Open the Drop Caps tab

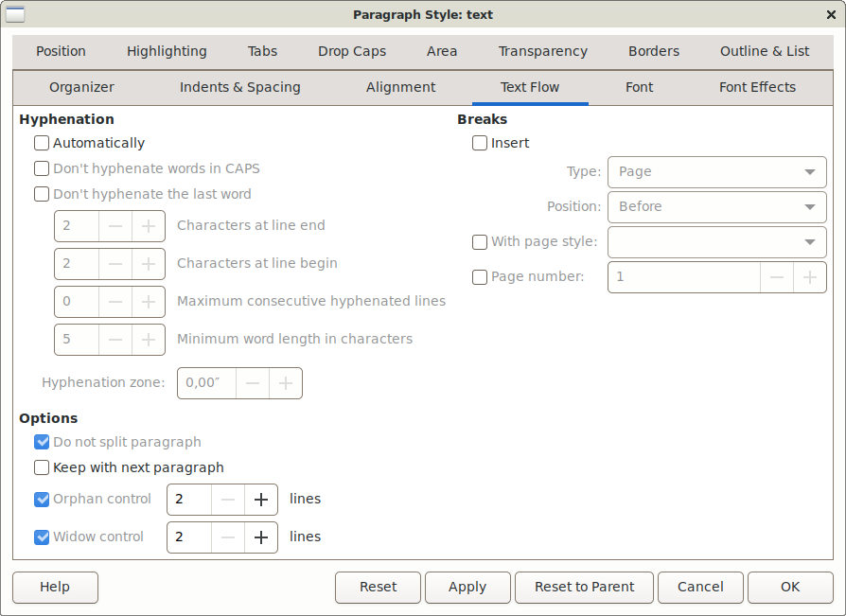pos(352,51)
